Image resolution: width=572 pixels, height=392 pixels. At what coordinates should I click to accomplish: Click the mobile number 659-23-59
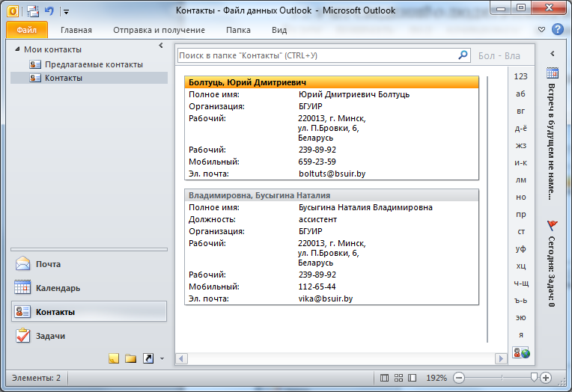tap(317, 162)
